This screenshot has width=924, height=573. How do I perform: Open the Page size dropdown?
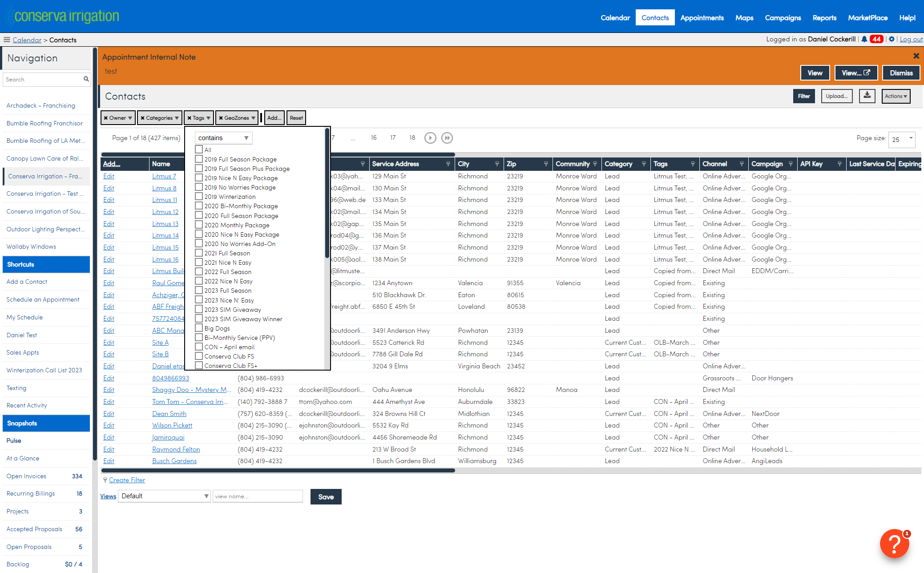click(901, 139)
